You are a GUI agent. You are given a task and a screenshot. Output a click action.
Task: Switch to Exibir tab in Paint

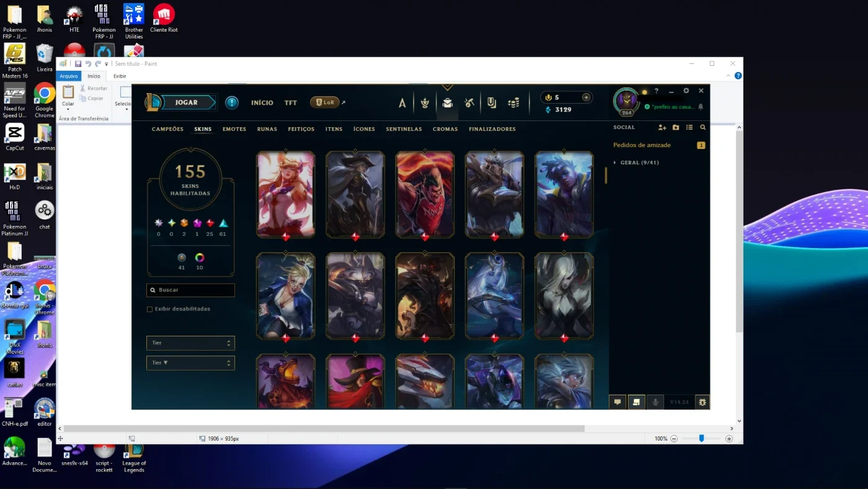(x=120, y=76)
